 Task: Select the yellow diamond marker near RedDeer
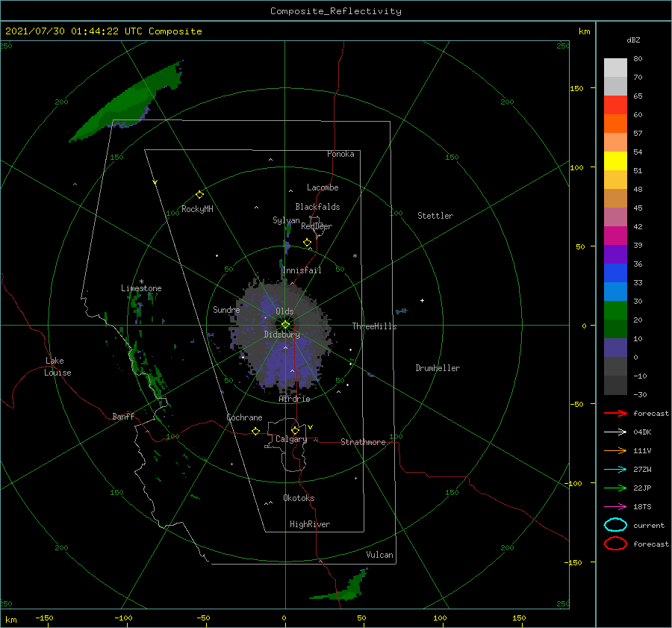click(307, 243)
